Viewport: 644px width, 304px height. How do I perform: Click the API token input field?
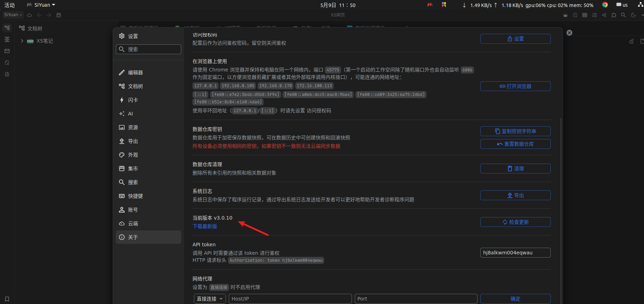click(x=516, y=253)
